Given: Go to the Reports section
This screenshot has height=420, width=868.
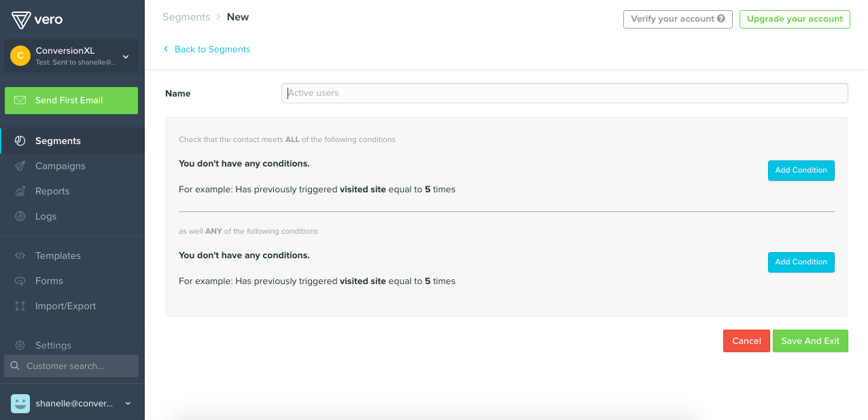Looking at the screenshot, I should click(52, 191).
